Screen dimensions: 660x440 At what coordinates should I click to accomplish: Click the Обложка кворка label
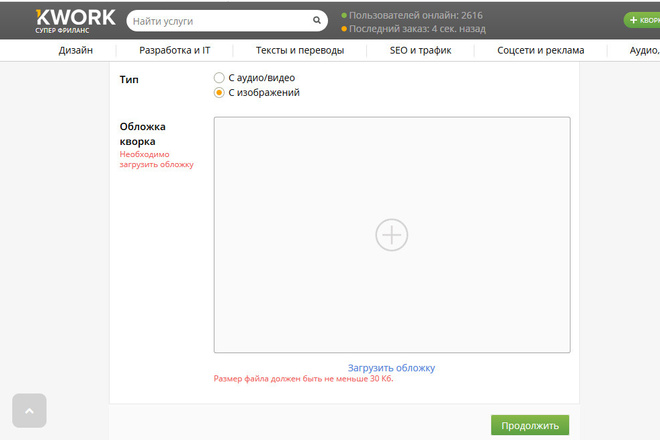click(143, 134)
